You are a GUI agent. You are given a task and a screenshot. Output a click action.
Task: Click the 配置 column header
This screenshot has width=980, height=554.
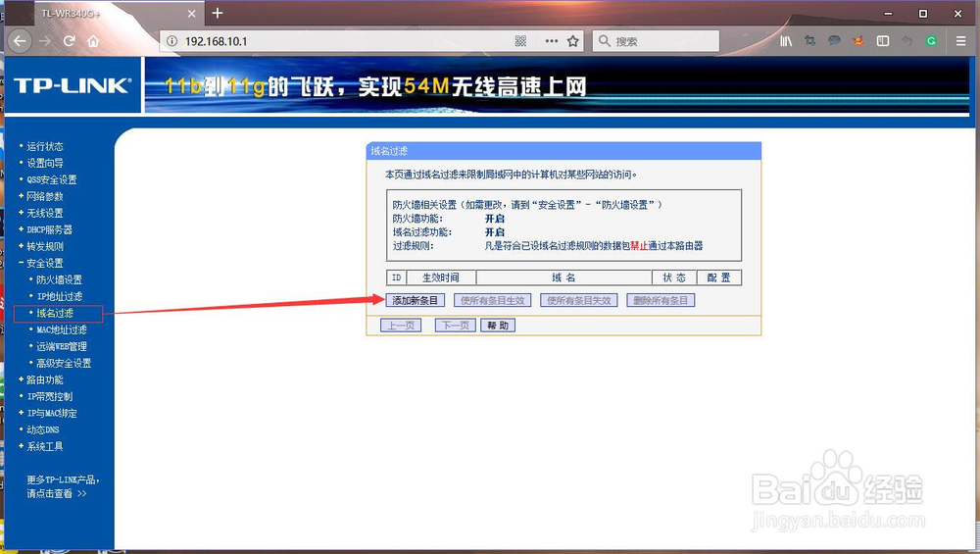[718, 277]
